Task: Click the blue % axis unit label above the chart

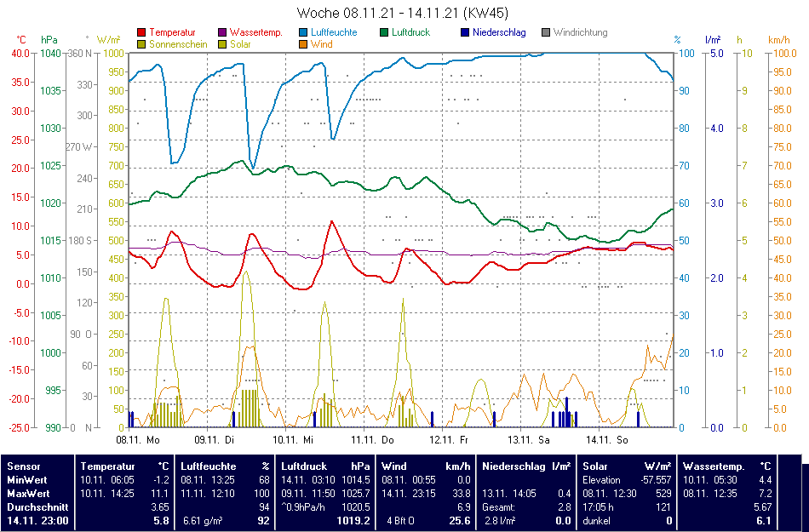Action: click(678, 40)
